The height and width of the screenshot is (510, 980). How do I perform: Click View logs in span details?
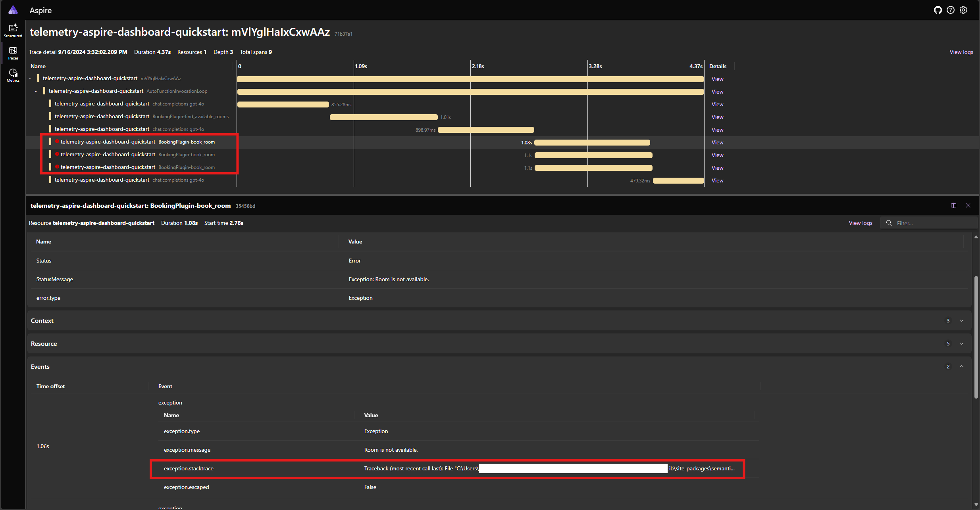[x=861, y=223]
